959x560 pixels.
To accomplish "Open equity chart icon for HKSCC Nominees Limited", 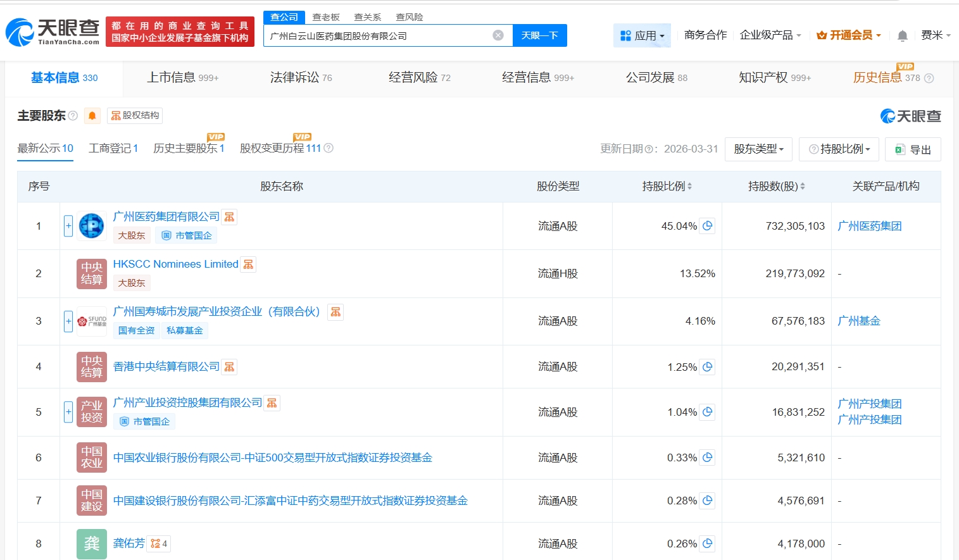I will (249, 264).
